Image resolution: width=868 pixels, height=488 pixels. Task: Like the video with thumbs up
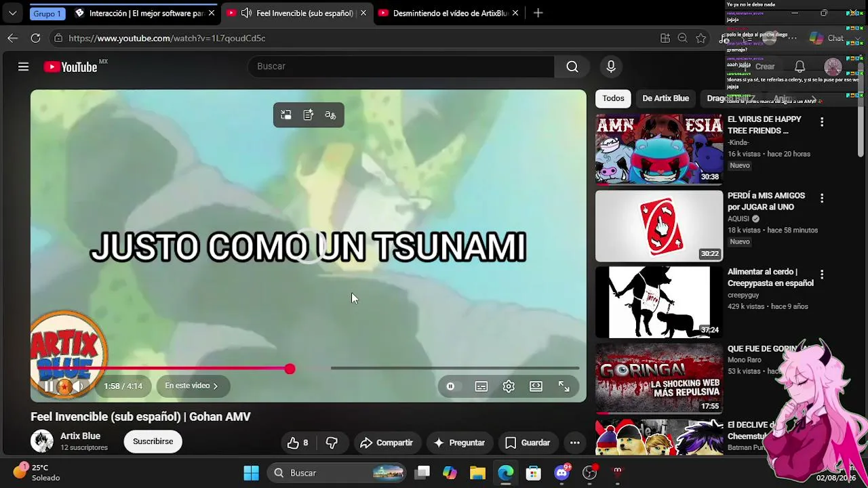pyautogui.click(x=298, y=443)
